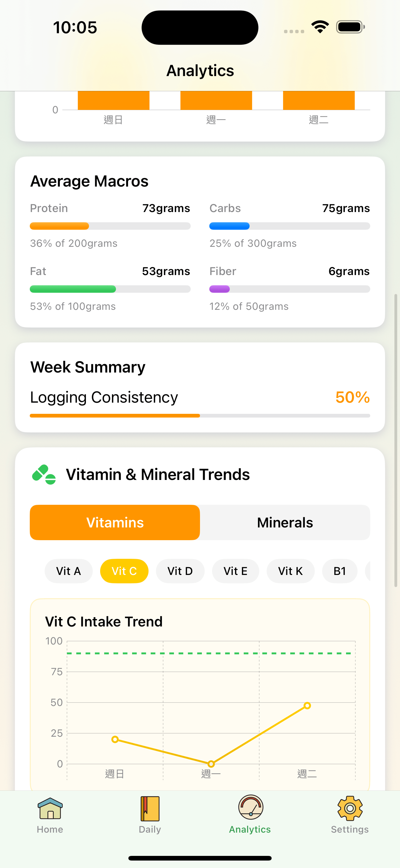This screenshot has width=400, height=868.
Task: Tap the green pill icon beside Vitamin trends
Action: [x=44, y=474]
